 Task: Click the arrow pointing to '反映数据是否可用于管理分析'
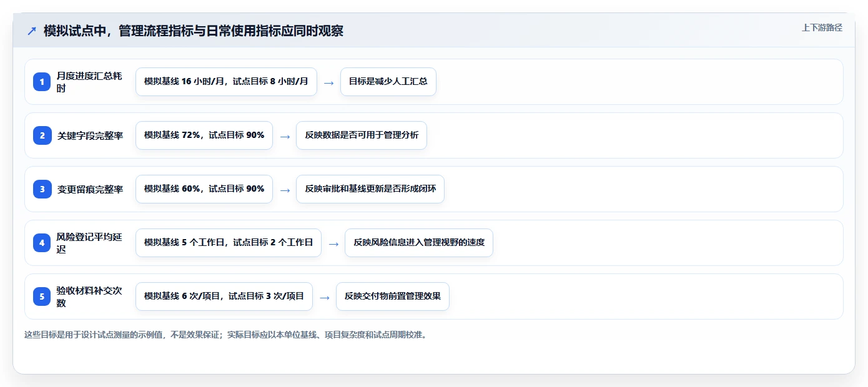point(284,136)
